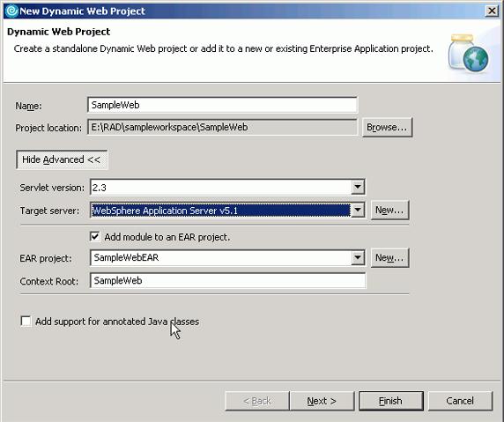Click the EAR project label
Viewport: 504px width, 422px height.
tap(46, 258)
